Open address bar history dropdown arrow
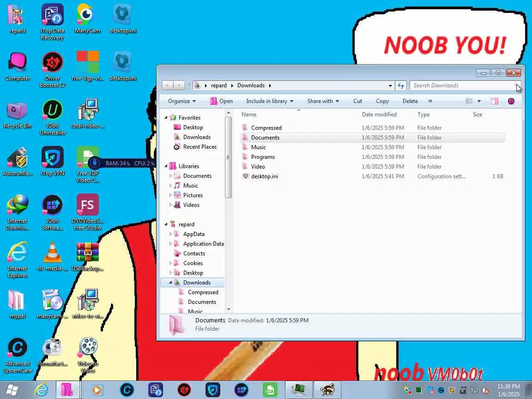 pyautogui.click(x=390, y=85)
